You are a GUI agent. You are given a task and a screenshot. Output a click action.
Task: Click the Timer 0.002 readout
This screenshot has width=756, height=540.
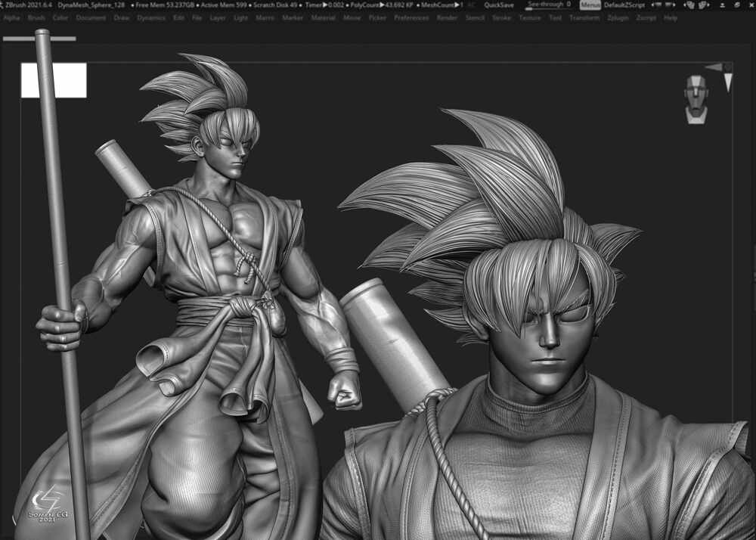(x=324, y=5)
